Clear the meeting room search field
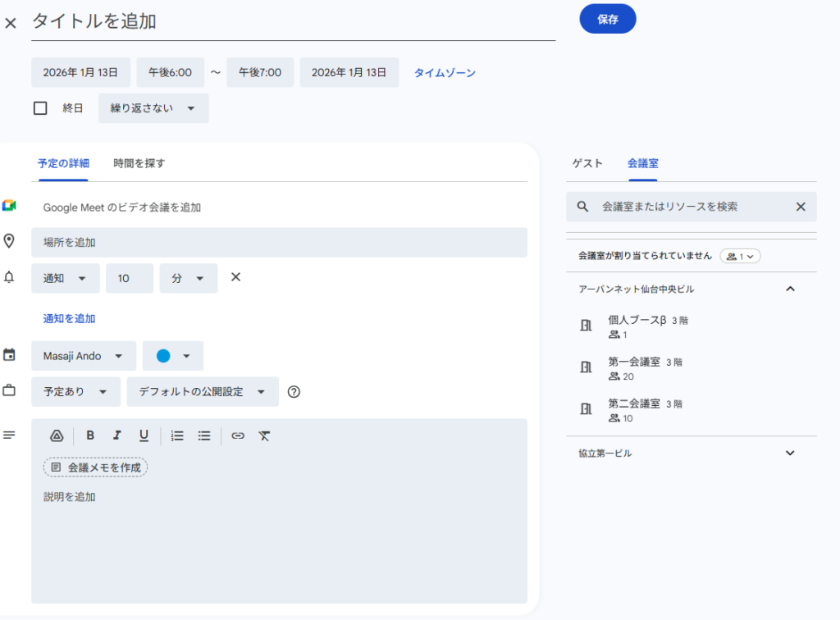 point(801,207)
